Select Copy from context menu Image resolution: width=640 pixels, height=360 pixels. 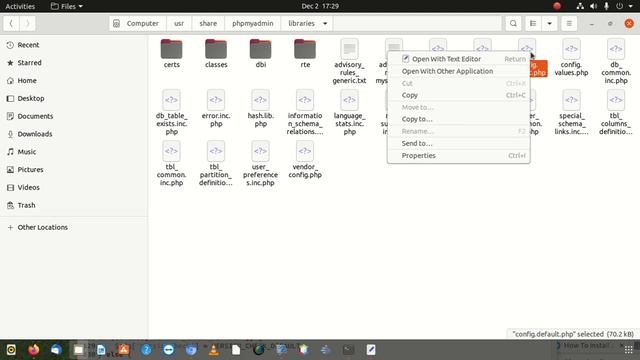click(x=459, y=95)
